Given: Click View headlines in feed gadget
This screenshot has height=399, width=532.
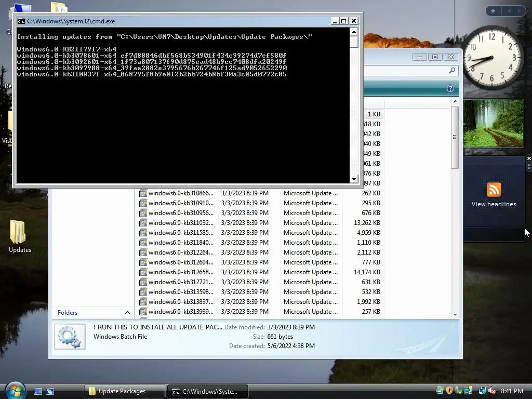Looking at the screenshot, I should tap(494, 204).
